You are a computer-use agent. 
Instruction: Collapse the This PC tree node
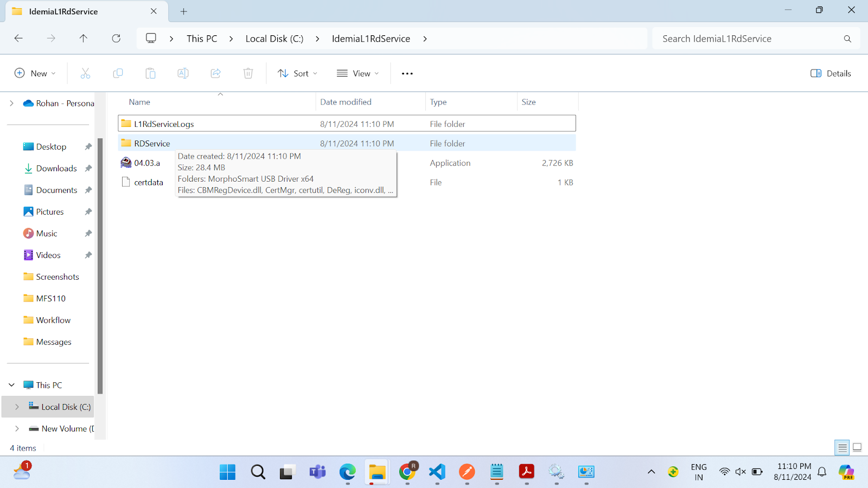[11, 385]
